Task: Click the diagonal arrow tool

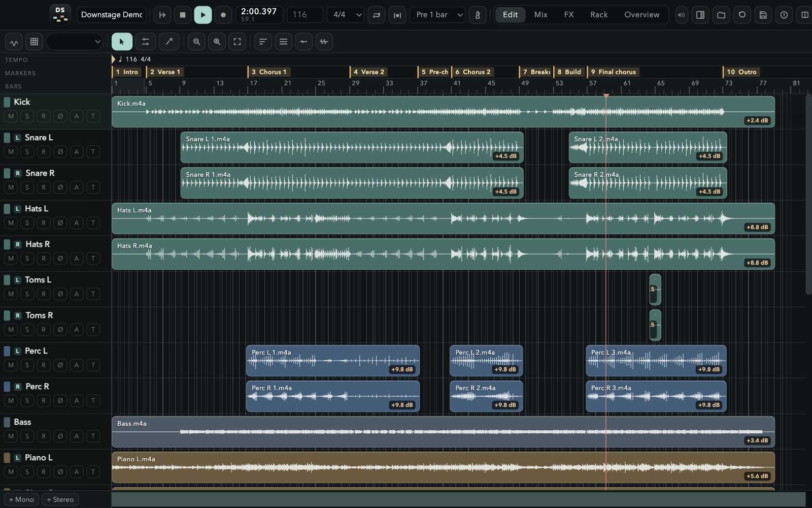Action: [169, 42]
